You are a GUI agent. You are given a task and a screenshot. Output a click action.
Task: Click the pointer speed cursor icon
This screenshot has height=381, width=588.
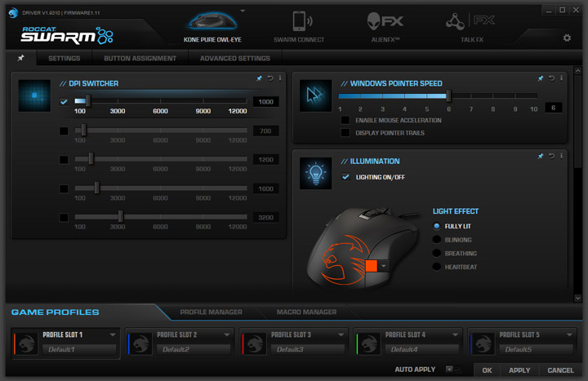(x=316, y=95)
